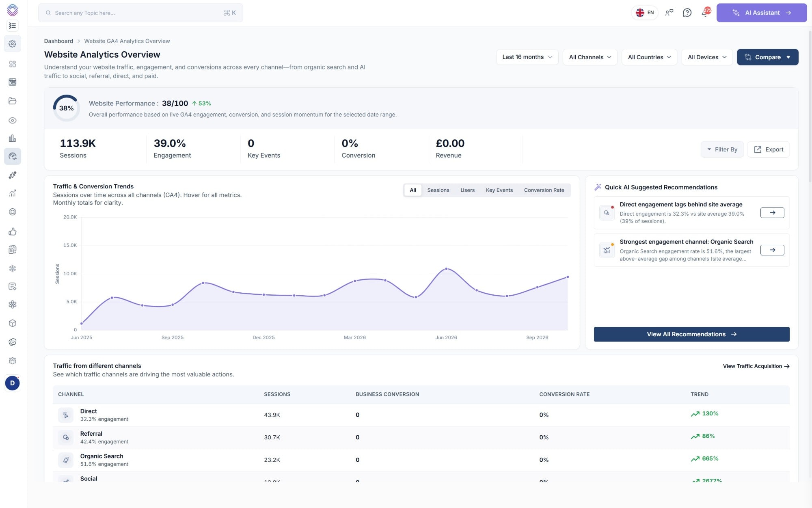Viewport: 812px width, 508px height.
Task: Open notifications bell with badge
Action: 706,12
